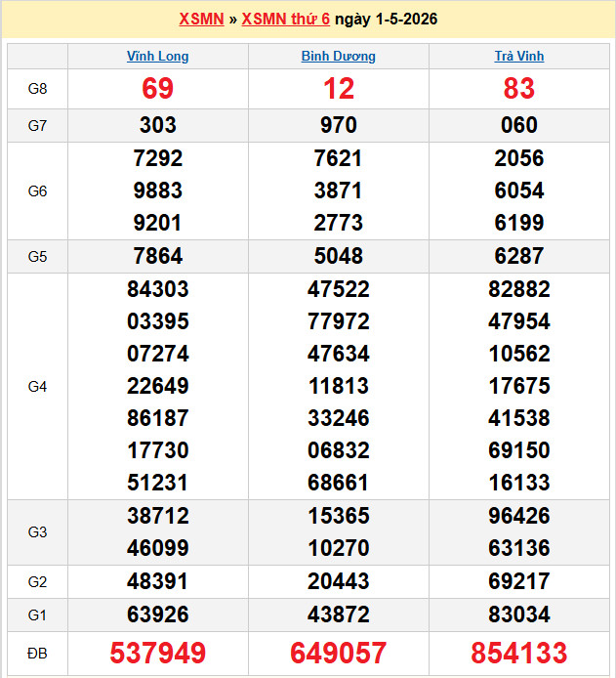The width and height of the screenshot is (616, 678).
Task: Select the G8 result 12 for Bình Dương
Action: pyautogui.click(x=338, y=89)
